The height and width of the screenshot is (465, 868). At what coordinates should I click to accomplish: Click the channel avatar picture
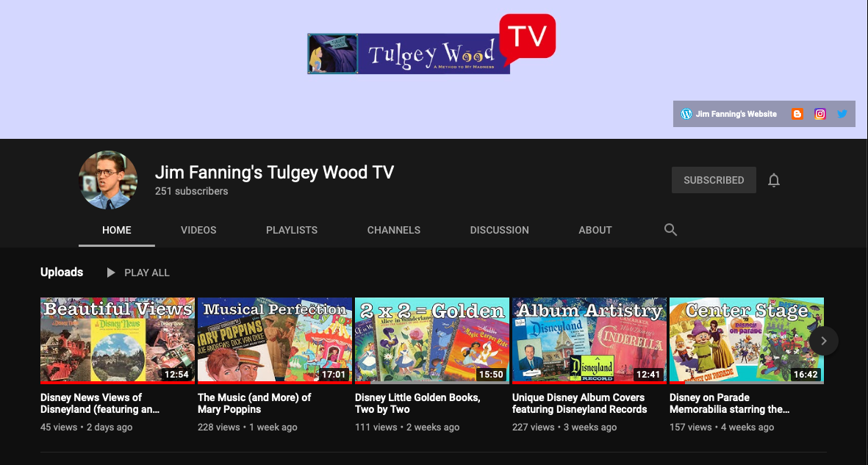coord(108,180)
